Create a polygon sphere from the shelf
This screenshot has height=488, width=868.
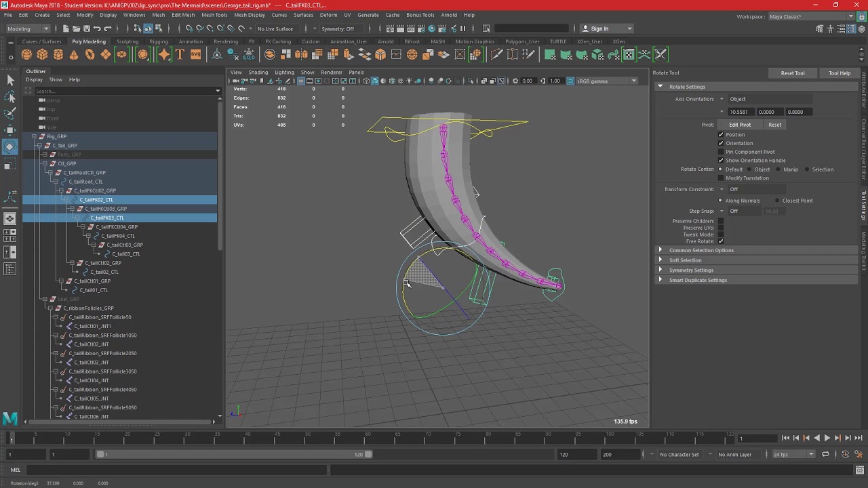tap(26, 55)
